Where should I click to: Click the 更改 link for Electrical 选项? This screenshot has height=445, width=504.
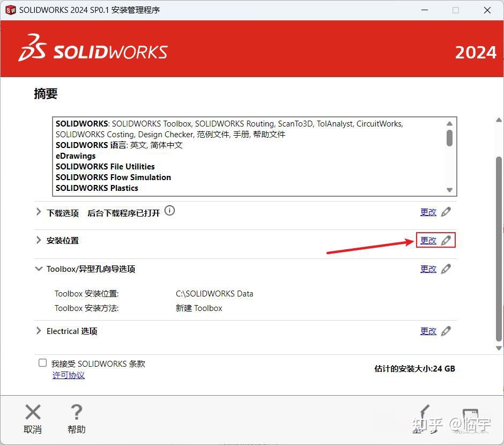click(x=428, y=331)
